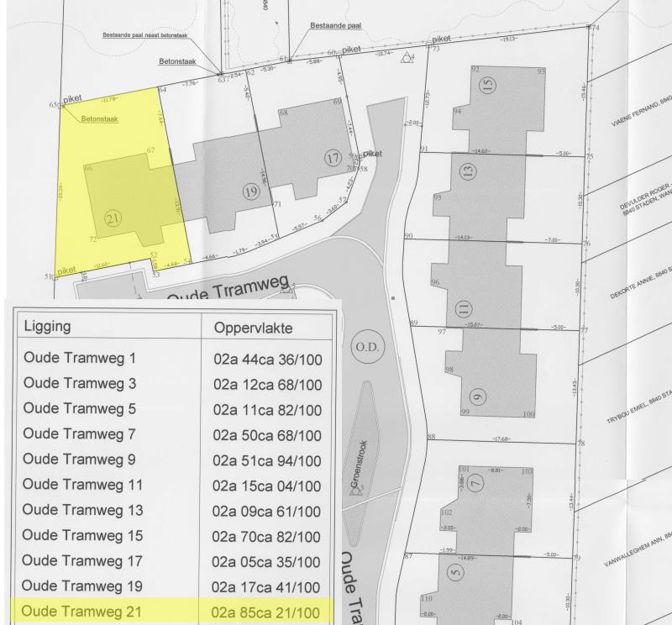Viewport: 672px width, 625px height.
Task: Select the highlighted "Oude Tramweg 21" row label
Action: (81, 612)
